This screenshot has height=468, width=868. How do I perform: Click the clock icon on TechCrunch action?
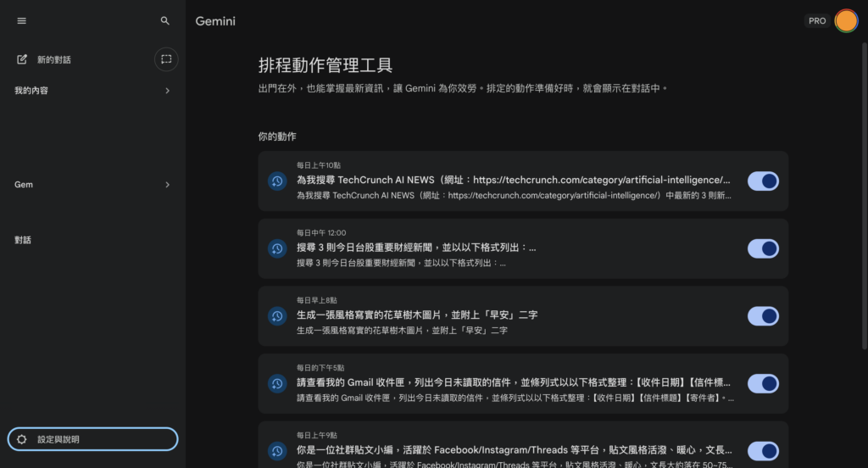277,181
